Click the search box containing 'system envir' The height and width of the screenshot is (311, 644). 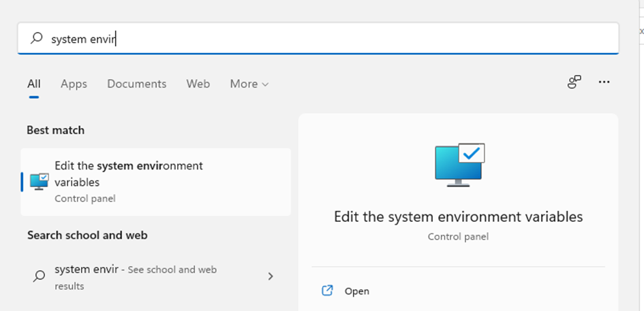tap(318, 39)
